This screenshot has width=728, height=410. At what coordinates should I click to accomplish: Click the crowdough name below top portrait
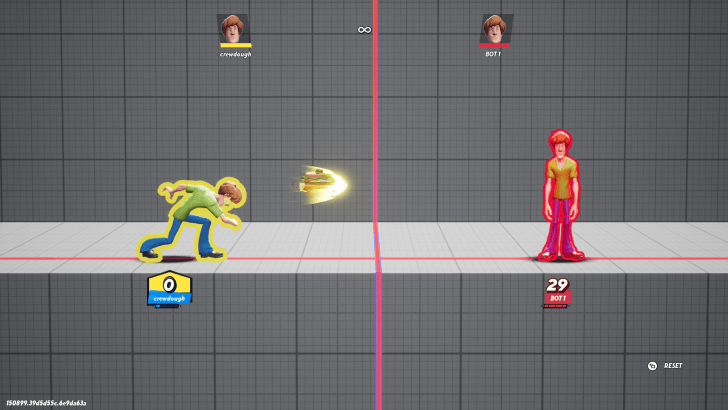tap(235, 54)
